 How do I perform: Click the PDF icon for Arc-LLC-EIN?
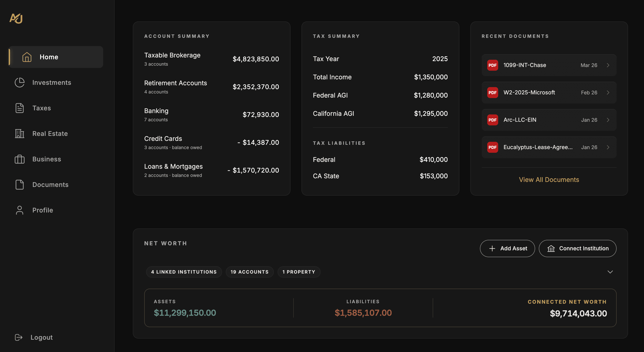pyautogui.click(x=492, y=120)
